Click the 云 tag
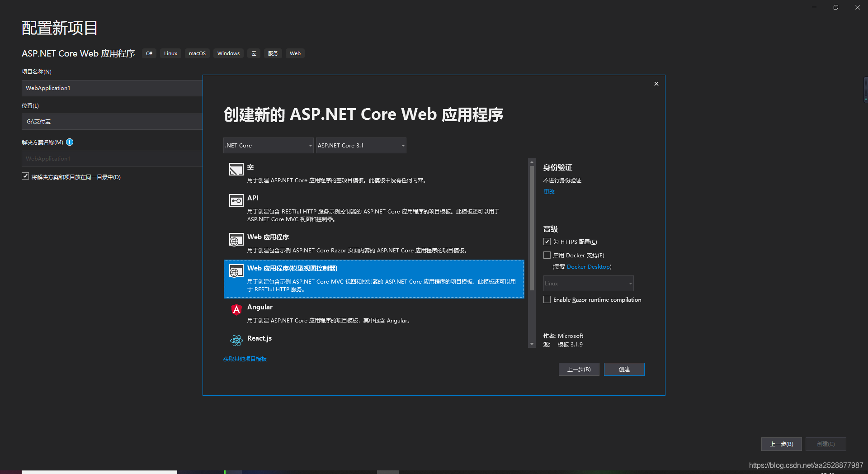The image size is (868, 474). [x=254, y=53]
